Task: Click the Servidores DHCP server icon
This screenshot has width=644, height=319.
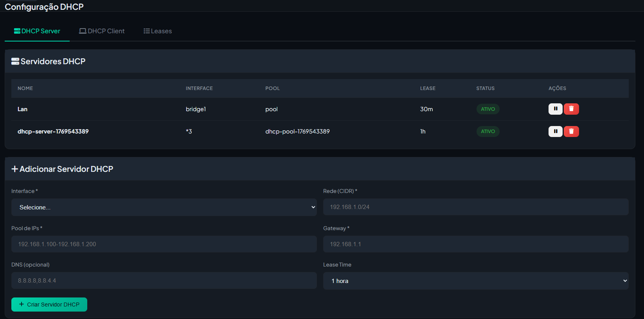Action: pos(15,61)
